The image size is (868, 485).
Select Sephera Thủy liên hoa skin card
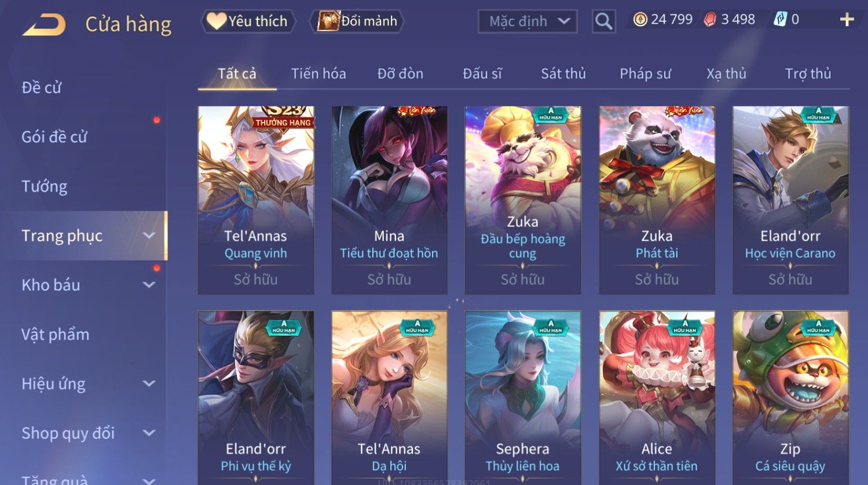tap(523, 398)
